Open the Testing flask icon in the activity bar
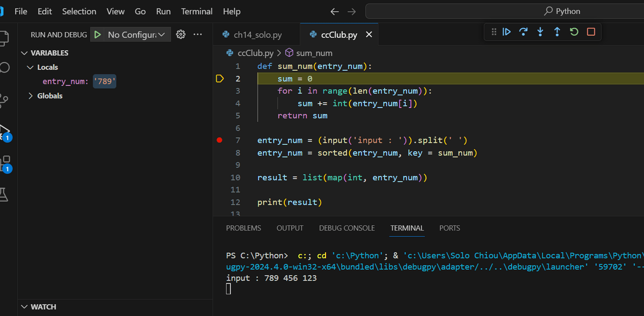This screenshot has width=644, height=316. (4, 194)
